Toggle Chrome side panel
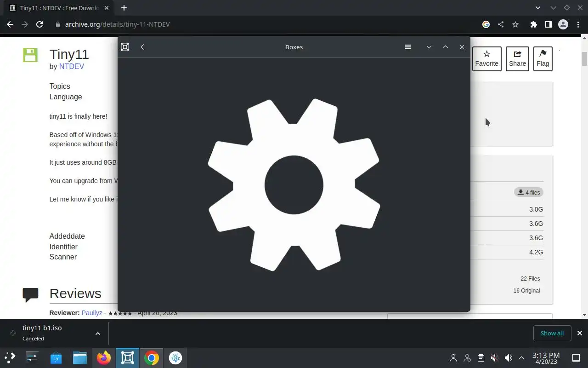 point(548,24)
